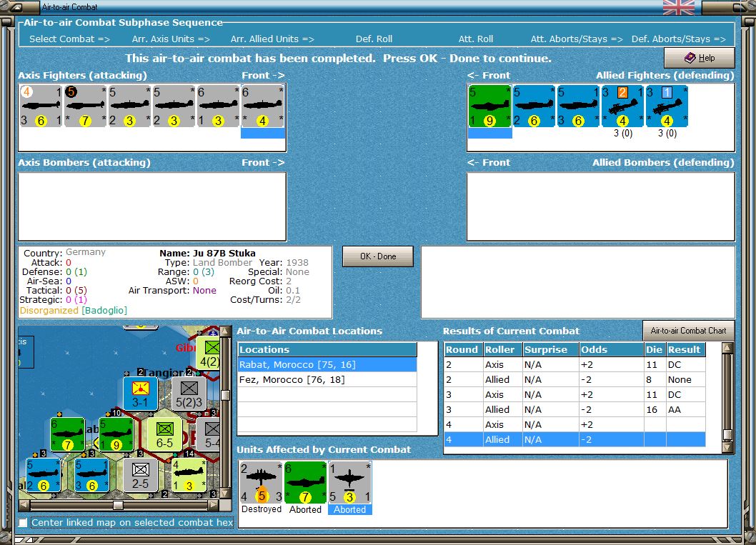756x545 pixels.
Task: Click map horizontal scrollbar right arrow
Action: coord(213,505)
